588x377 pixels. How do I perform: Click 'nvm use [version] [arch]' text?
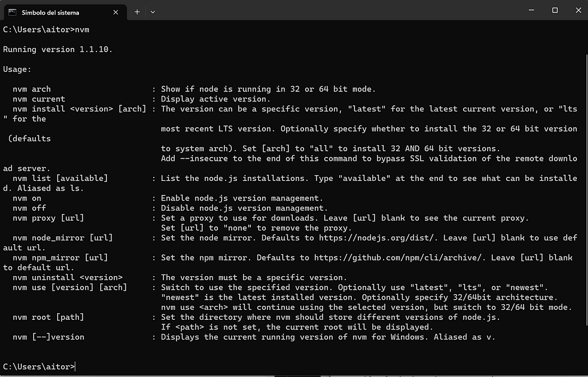coord(70,288)
